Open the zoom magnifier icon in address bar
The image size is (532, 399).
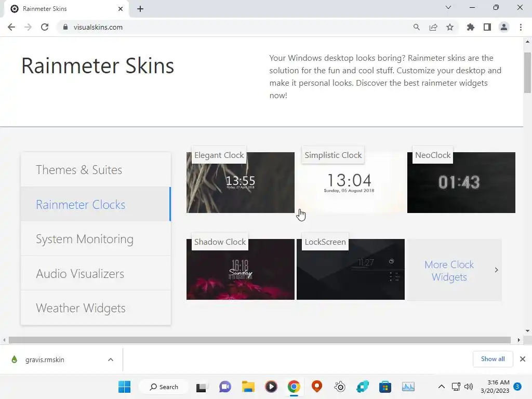coord(416,27)
